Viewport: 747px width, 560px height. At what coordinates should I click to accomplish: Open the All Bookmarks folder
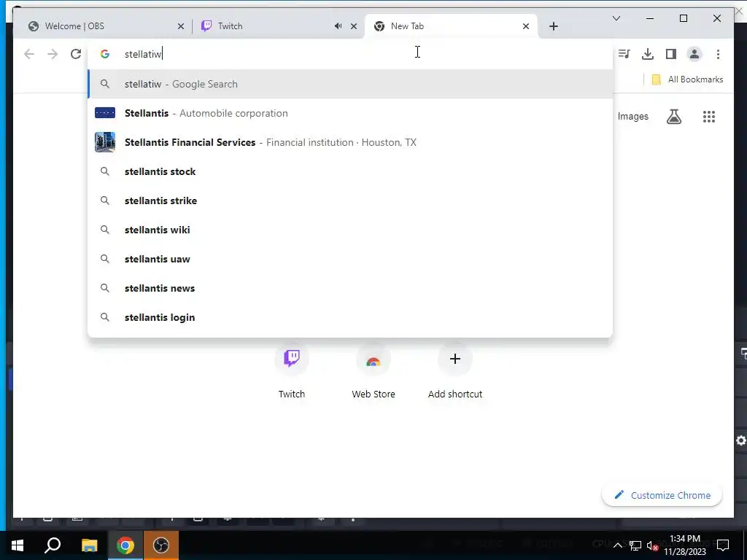[687, 79]
